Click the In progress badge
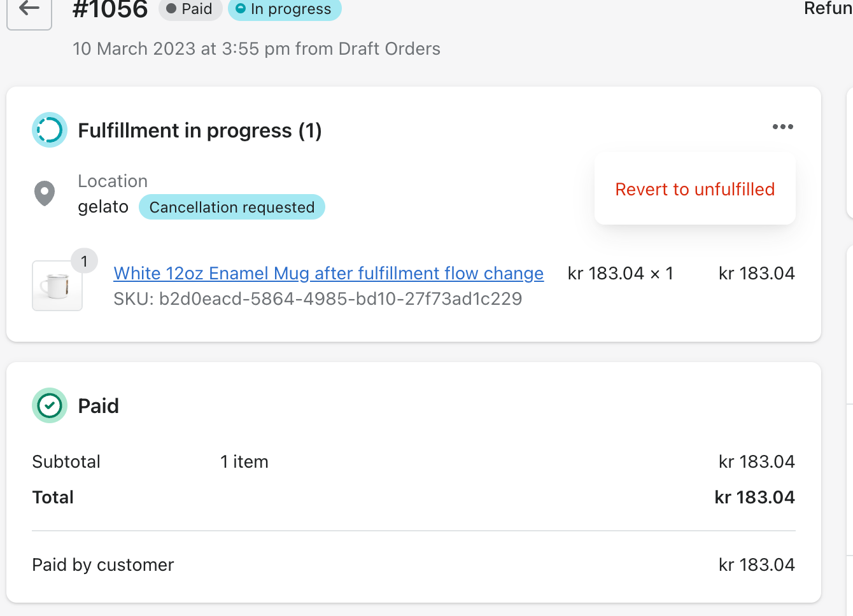 tap(285, 9)
